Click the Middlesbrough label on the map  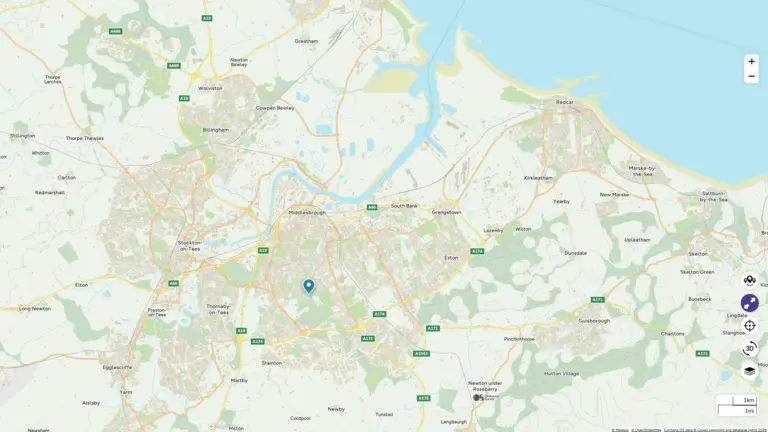click(x=307, y=213)
